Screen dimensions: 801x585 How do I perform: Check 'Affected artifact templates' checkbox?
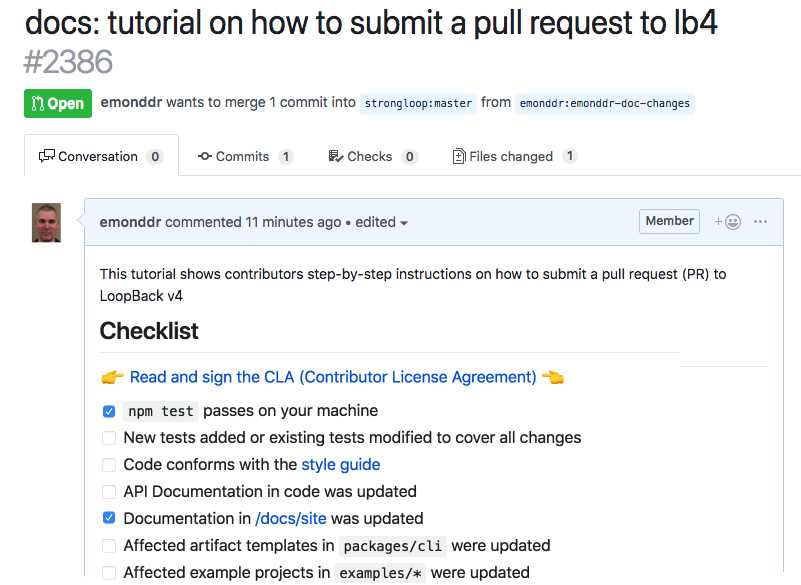click(109, 546)
